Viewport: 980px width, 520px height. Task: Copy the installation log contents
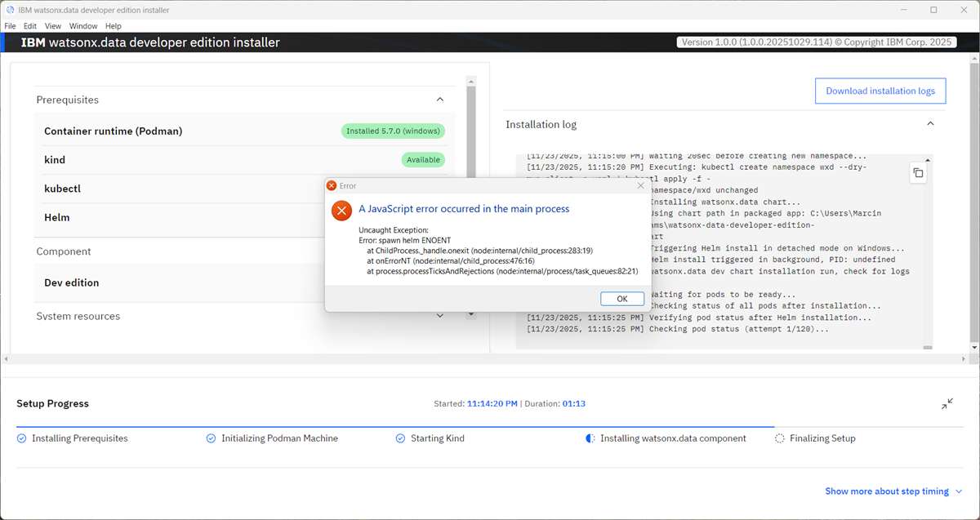(x=918, y=173)
